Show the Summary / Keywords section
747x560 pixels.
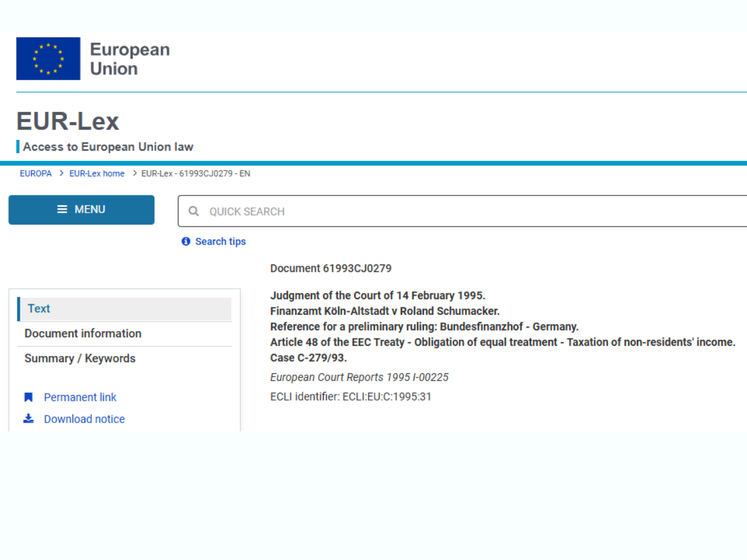pos(80,358)
